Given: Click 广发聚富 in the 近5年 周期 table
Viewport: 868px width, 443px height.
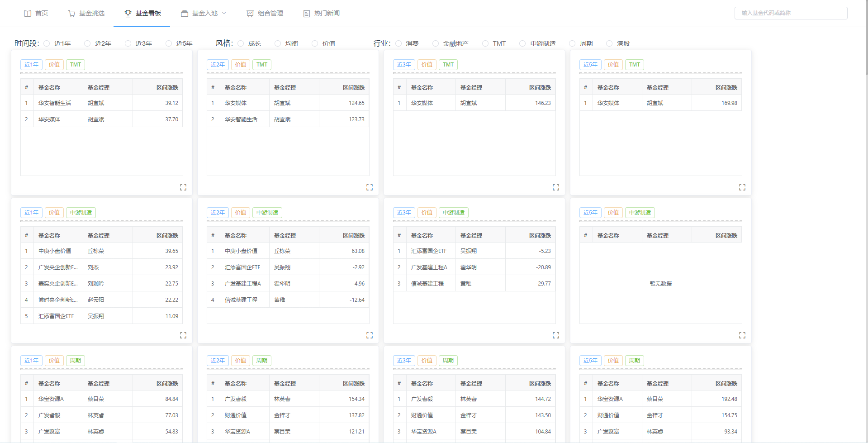Looking at the screenshot, I should pos(608,432).
